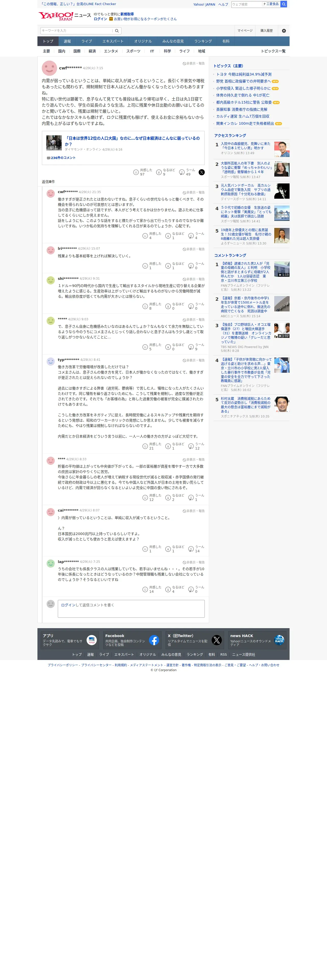This screenshot has width=327, height=980.
Task: Click 非表示・報告 on cai******** reply
Action: (x=193, y=511)
